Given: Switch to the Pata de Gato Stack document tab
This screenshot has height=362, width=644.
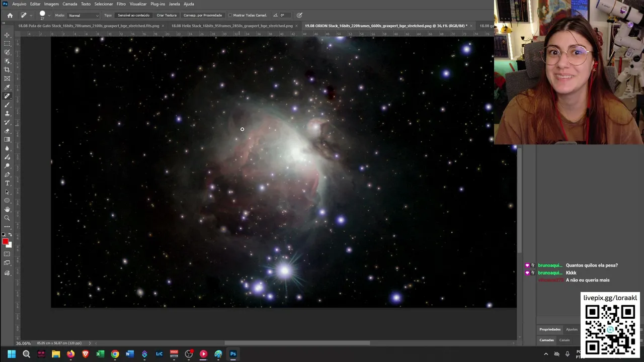Looking at the screenshot, I should pyautogui.click(x=89, y=26).
